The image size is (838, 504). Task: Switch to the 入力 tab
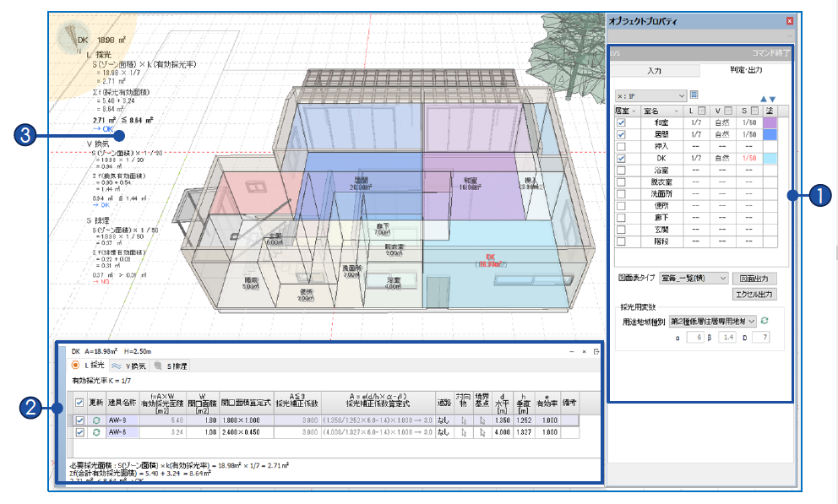[654, 71]
